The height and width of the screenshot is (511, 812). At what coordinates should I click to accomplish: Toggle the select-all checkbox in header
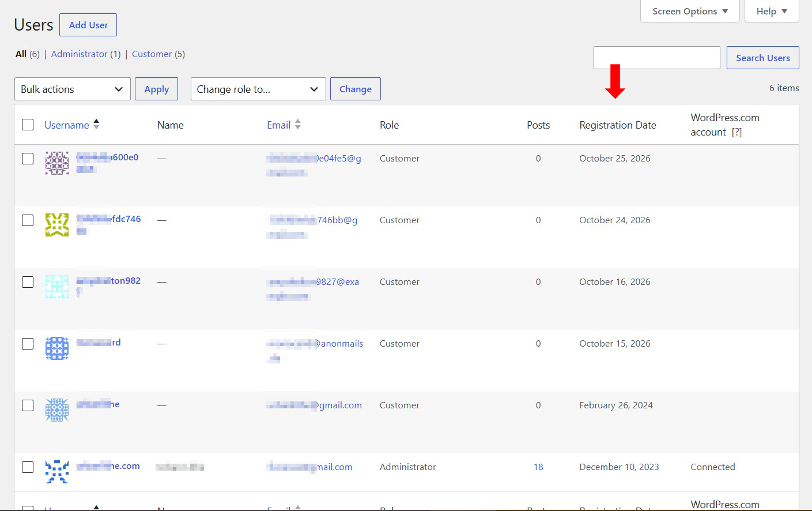pos(28,125)
